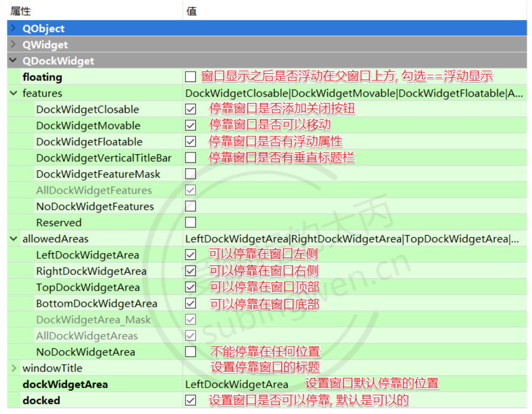Expand the windowTitle property
Viewport: 532px width, 414px height.
click(x=13, y=368)
